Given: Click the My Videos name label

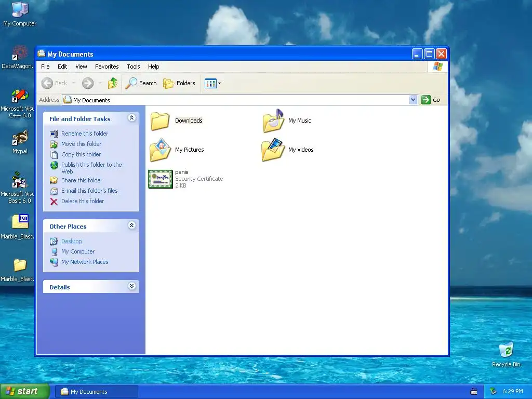Looking at the screenshot, I should point(301,150).
